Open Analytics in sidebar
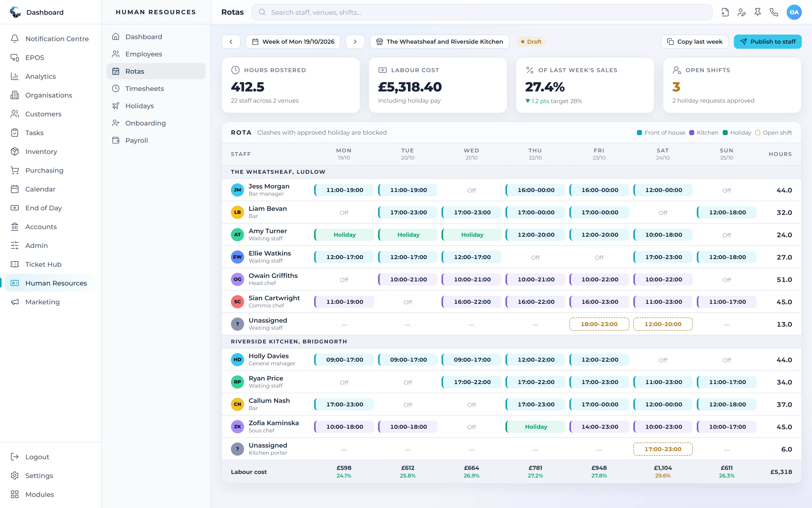 pos(50,76)
